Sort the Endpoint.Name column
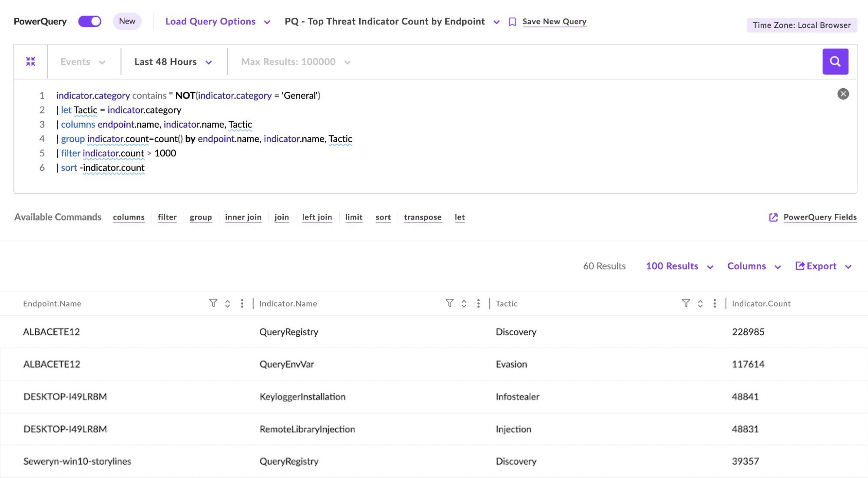 pyautogui.click(x=227, y=303)
